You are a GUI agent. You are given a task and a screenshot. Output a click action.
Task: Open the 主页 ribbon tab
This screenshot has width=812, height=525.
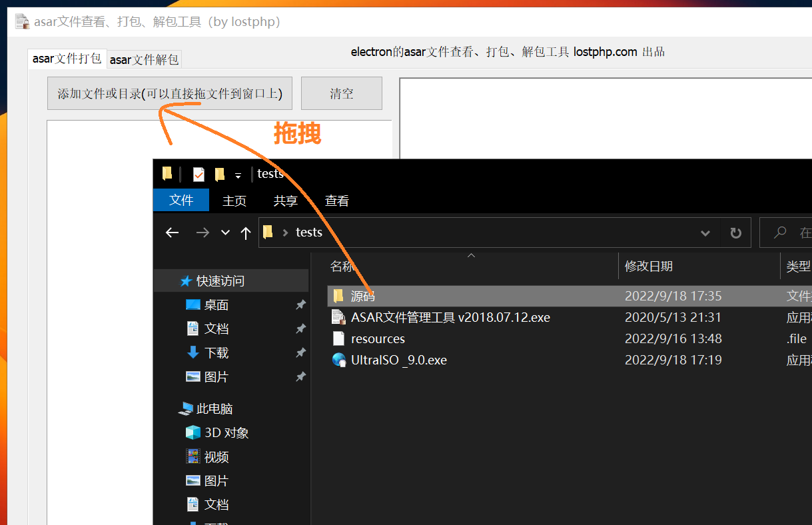point(234,201)
